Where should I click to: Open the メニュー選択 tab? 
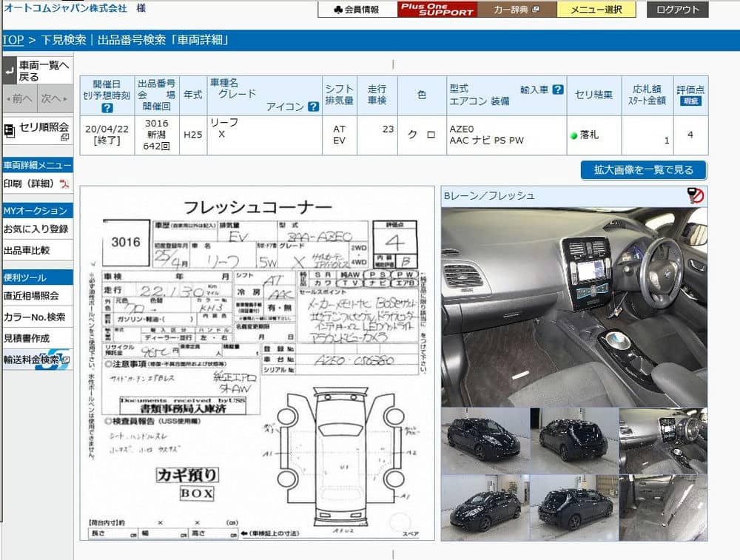tap(596, 10)
